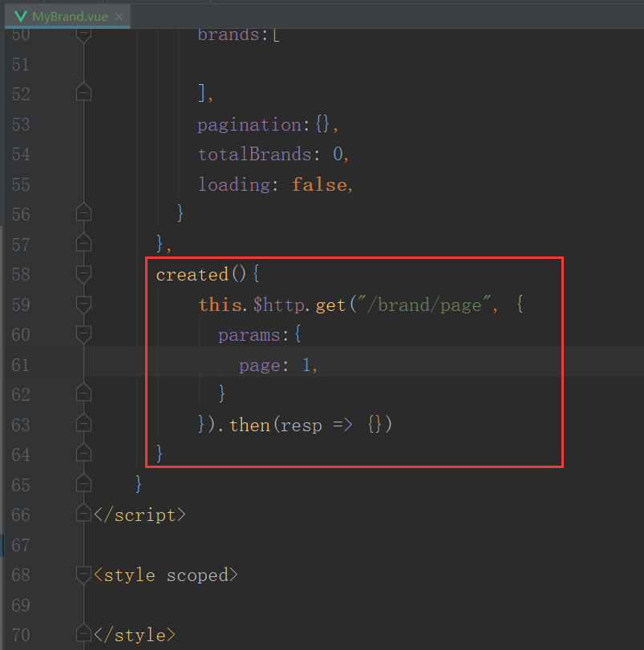
Task: Click 'this' keyword on line 59
Action: pyautogui.click(x=221, y=305)
